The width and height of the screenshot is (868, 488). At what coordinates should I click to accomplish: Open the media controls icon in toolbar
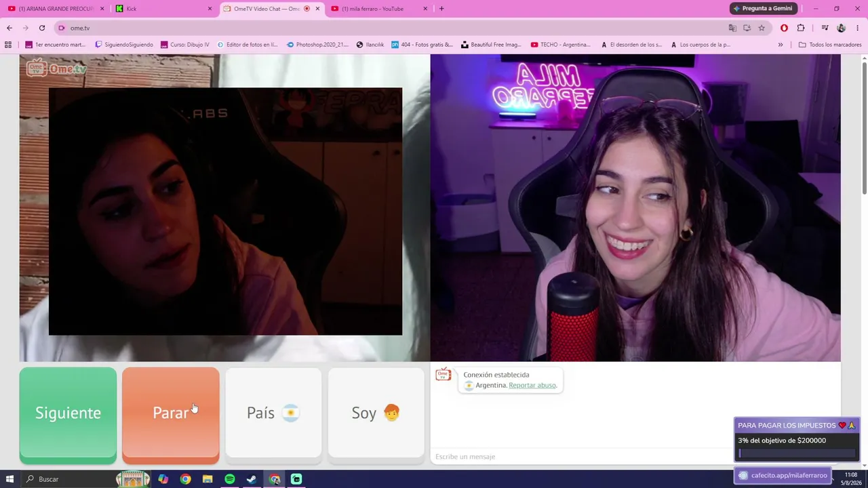tap(825, 28)
